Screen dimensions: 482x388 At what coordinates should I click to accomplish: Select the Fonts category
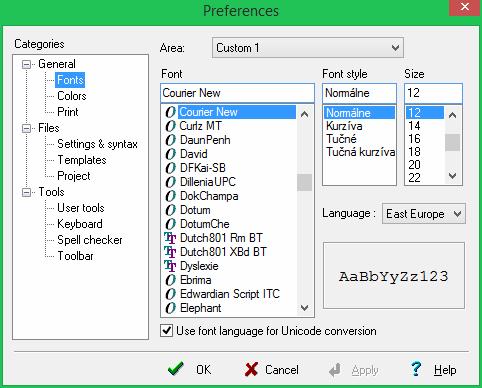click(x=70, y=80)
